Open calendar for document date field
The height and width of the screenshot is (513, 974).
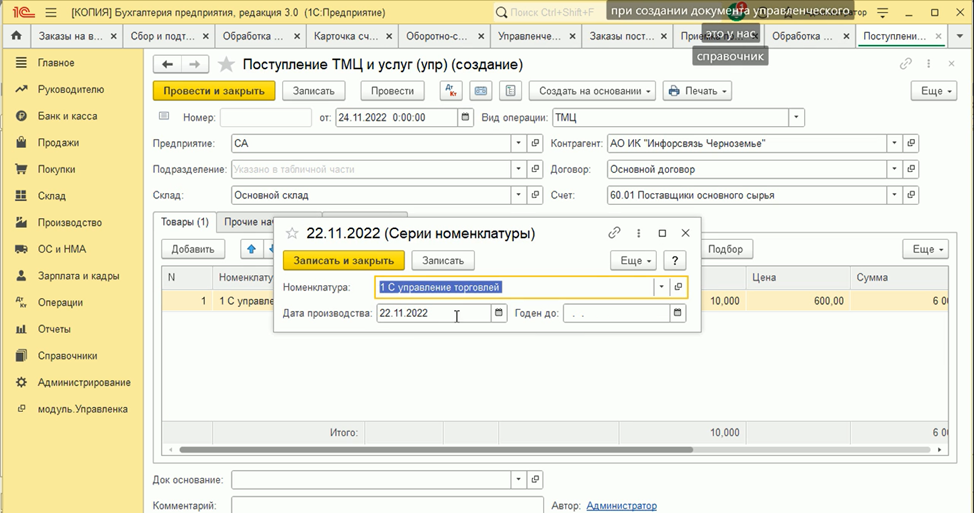click(465, 117)
